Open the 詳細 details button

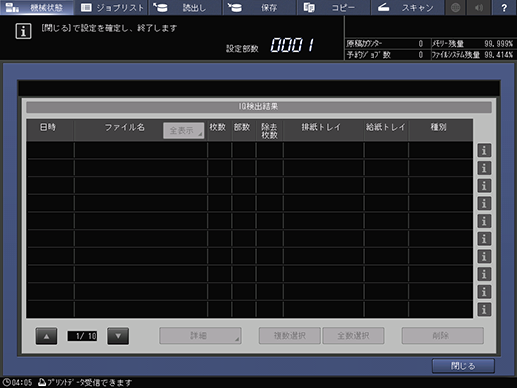click(x=200, y=336)
